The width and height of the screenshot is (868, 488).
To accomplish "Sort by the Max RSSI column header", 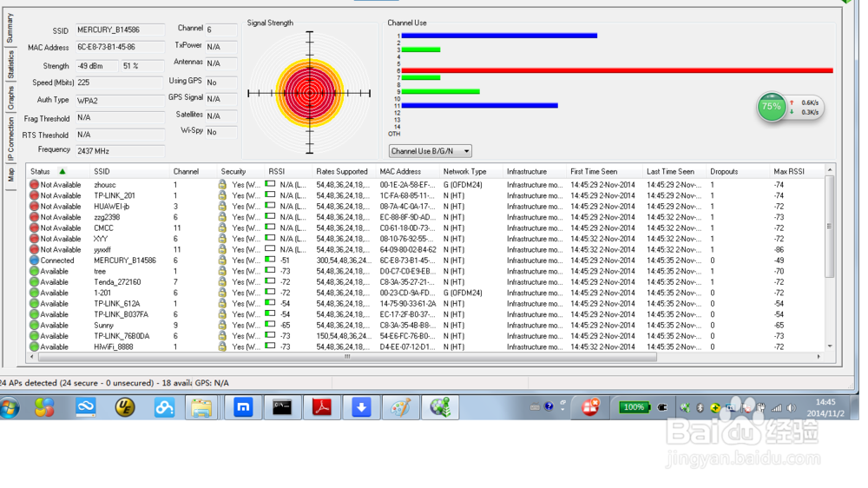I will coord(797,172).
